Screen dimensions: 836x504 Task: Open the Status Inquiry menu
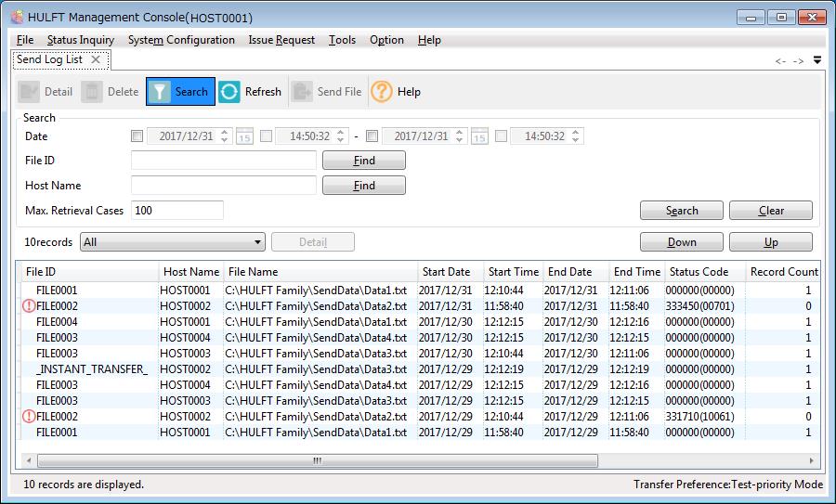pos(81,40)
